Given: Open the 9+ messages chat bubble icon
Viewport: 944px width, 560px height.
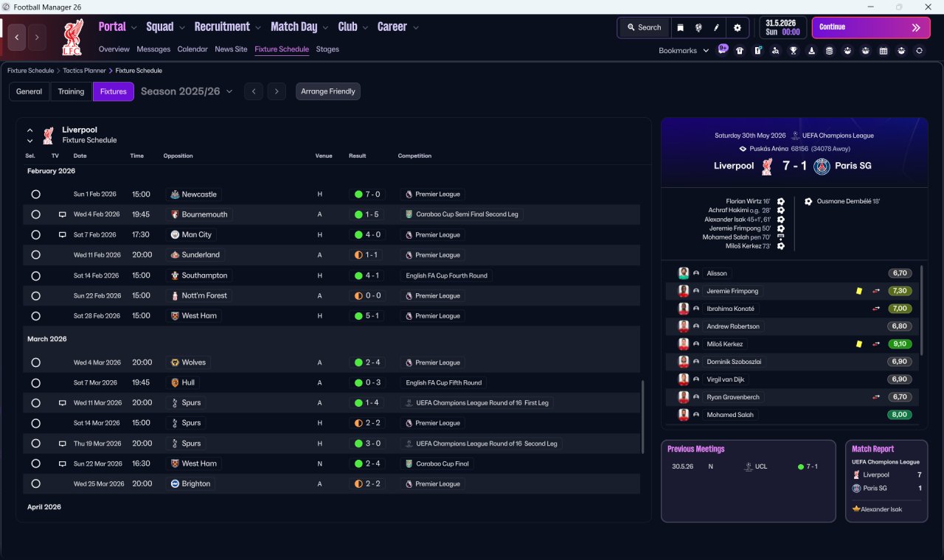Looking at the screenshot, I should pyautogui.click(x=723, y=49).
